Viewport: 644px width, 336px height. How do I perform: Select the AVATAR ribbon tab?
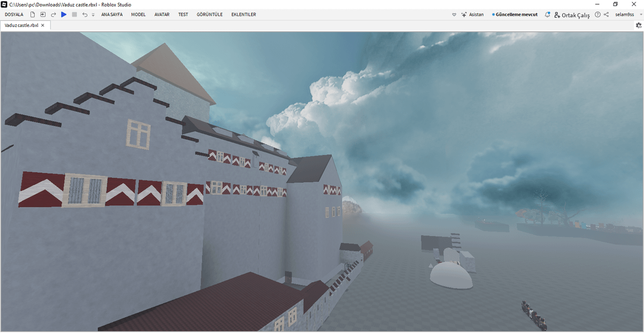click(x=162, y=14)
